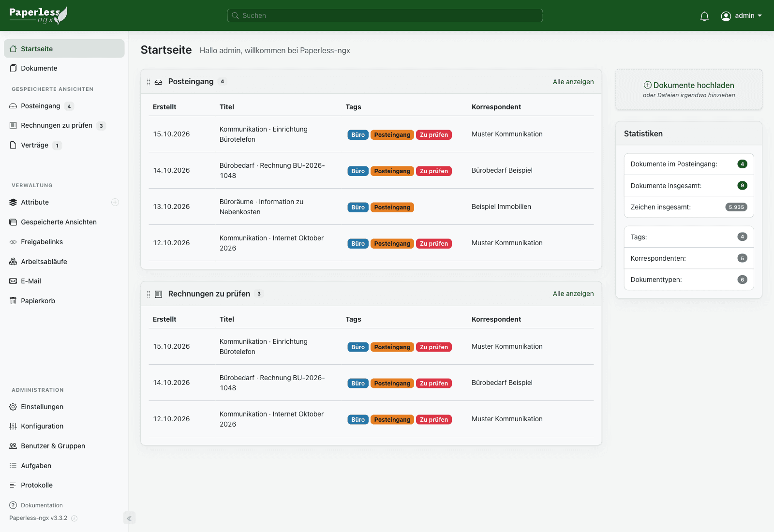Expand Attribute with plus circle icon
The height and width of the screenshot is (532, 774).
[115, 202]
